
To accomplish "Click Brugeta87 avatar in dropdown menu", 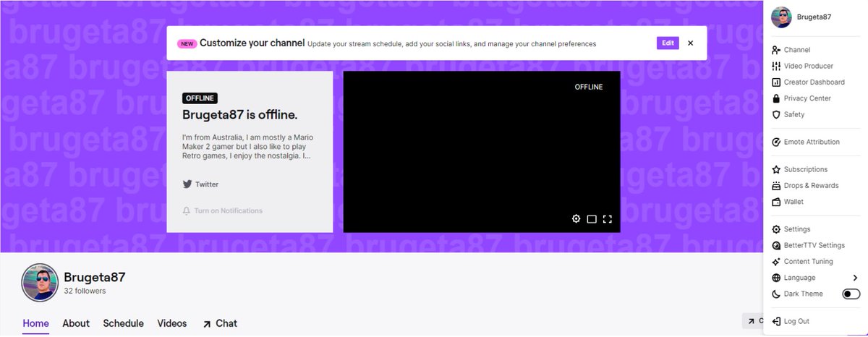I will tap(780, 17).
